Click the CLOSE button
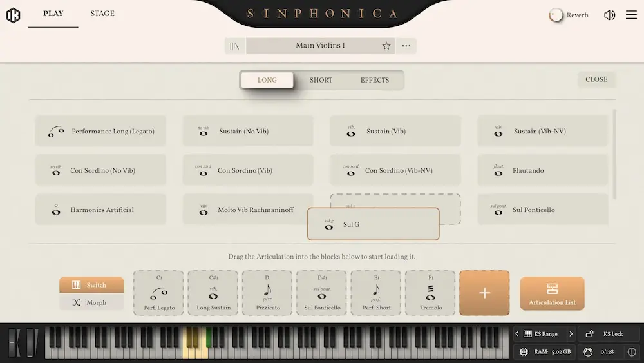Screen dimensions: 644x363 (x=596, y=79)
